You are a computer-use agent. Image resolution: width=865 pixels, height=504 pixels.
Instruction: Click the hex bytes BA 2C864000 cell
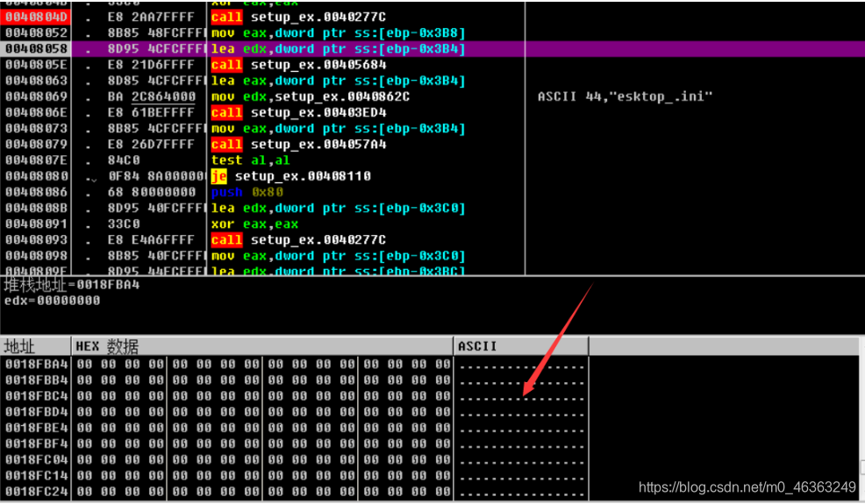click(x=152, y=97)
